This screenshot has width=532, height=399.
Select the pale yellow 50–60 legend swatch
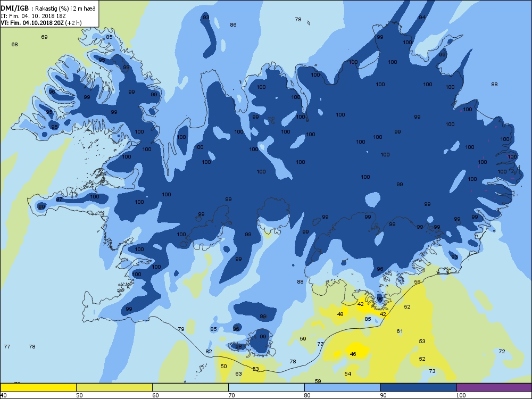(x=114, y=387)
